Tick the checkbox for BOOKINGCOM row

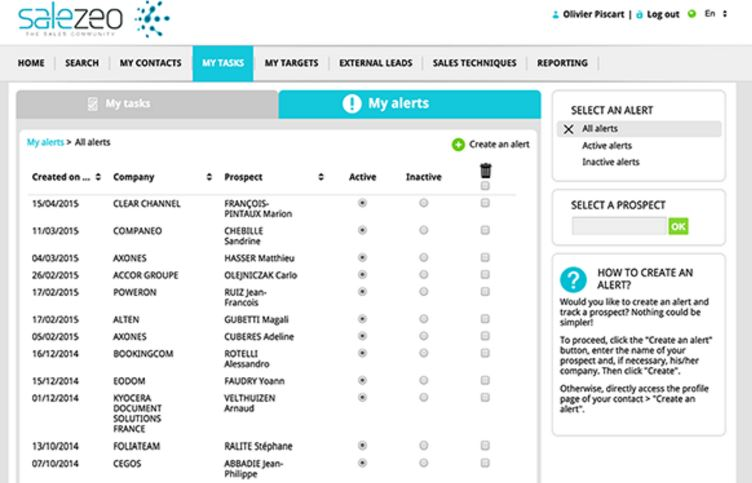(485, 353)
